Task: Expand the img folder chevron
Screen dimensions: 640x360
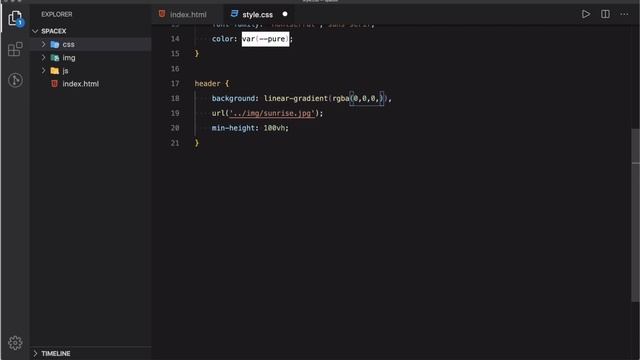Action: tap(43, 58)
